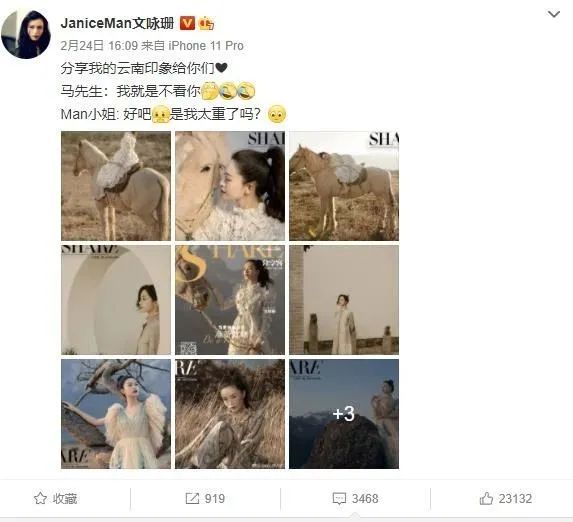Click the 3468 comments count
The height and width of the screenshot is (522, 573).
click(365, 499)
